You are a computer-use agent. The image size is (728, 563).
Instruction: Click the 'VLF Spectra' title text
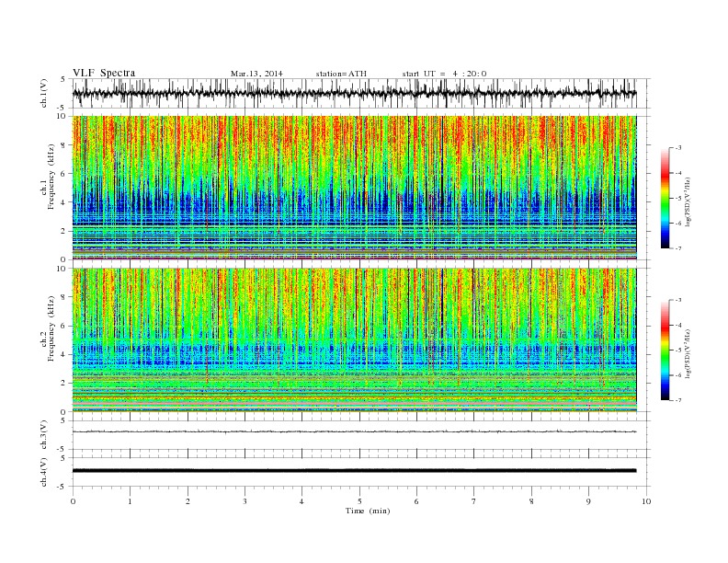[104, 73]
